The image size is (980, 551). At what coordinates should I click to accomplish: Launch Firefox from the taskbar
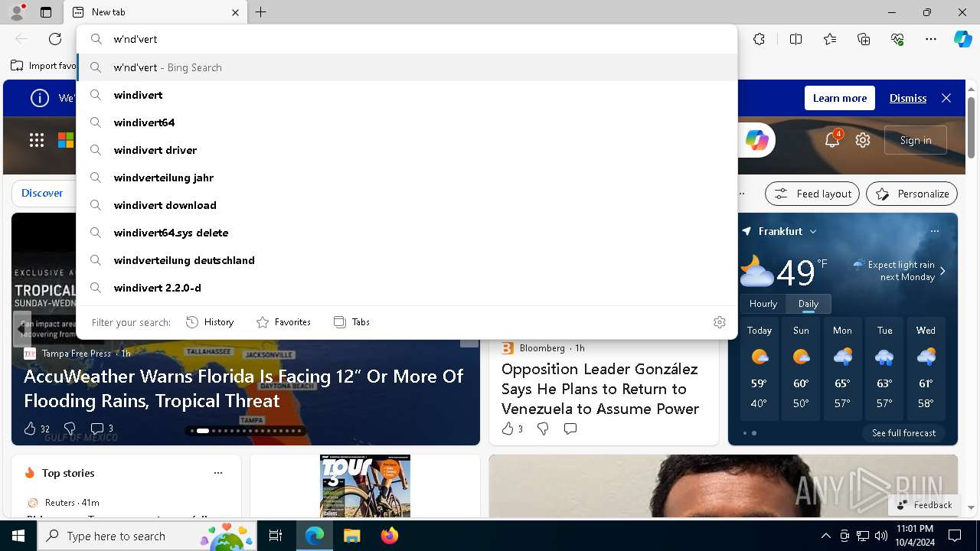click(389, 536)
